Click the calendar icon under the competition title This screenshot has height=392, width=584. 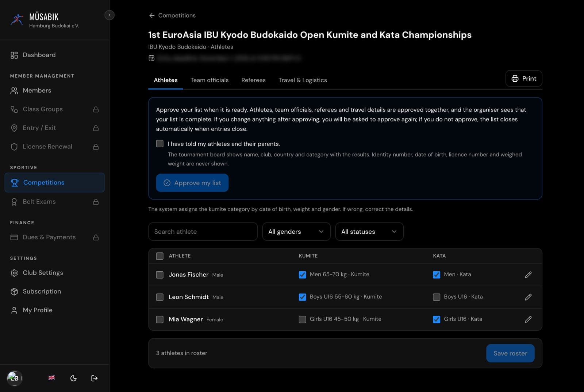tap(151, 58)
